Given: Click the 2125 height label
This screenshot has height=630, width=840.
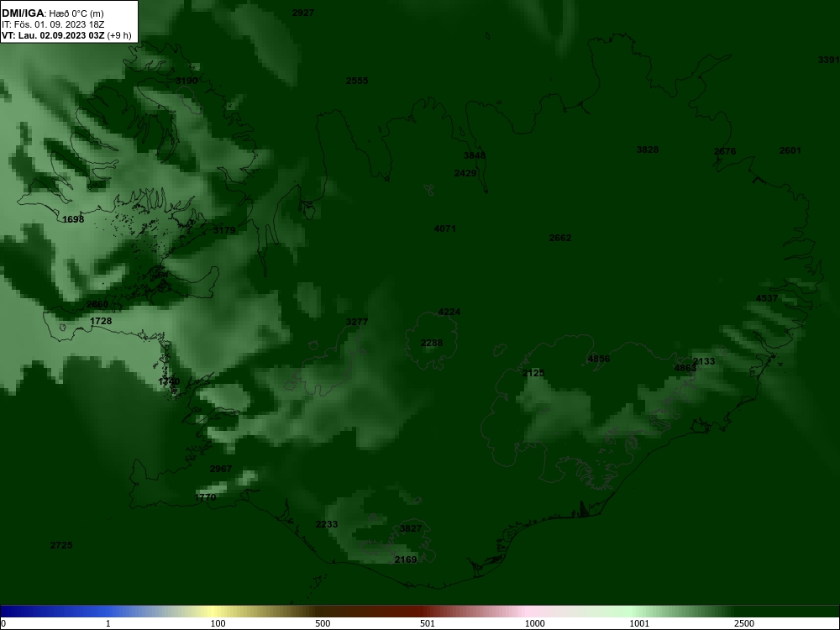Looking at the screenshot, I should [533, 374].
